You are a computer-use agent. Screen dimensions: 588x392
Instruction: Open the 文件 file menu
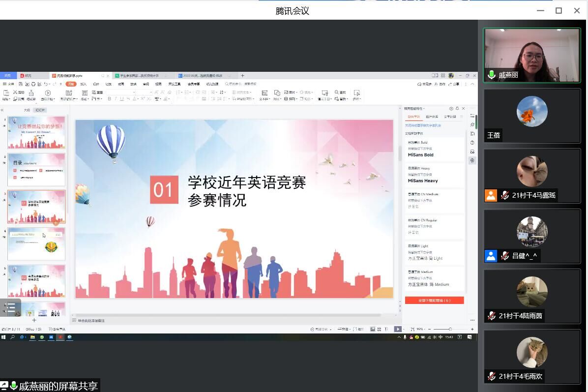[9, 84]
